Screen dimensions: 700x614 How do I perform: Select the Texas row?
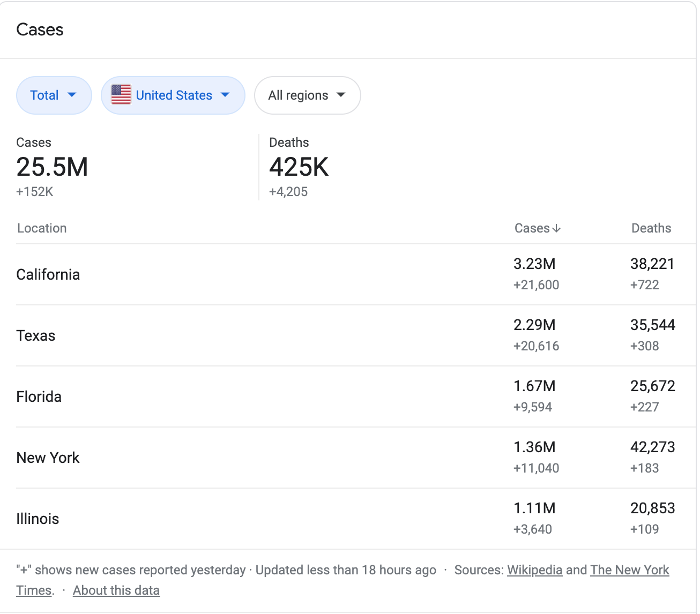click(36, 335)
